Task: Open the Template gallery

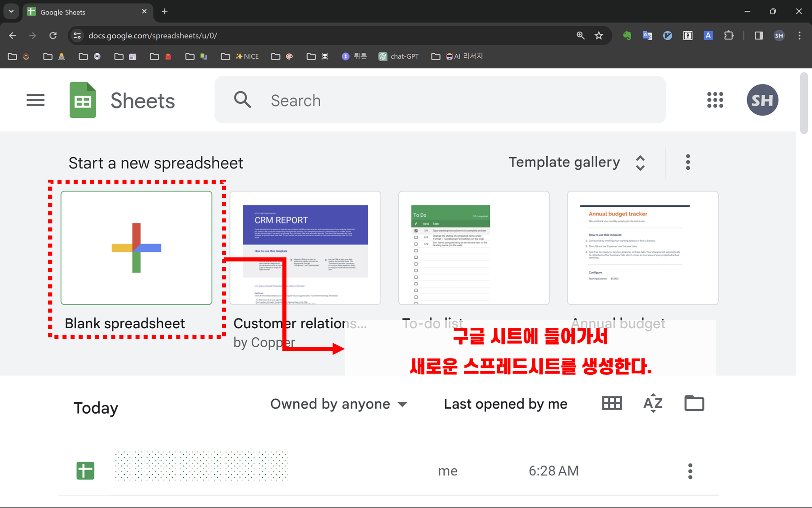Action: (564, 162)
